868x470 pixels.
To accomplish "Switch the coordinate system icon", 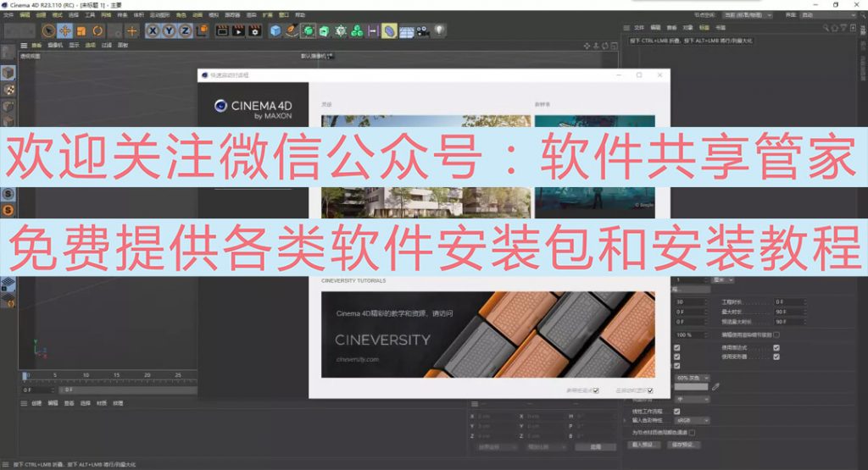I will pyautogui.click(x=202, y=30).
